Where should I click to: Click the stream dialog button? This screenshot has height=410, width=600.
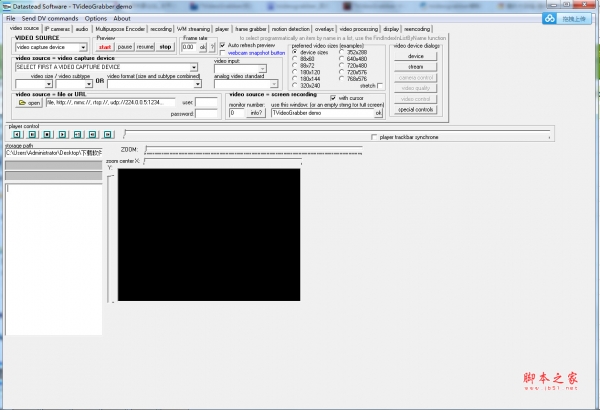tap(416, 67)
